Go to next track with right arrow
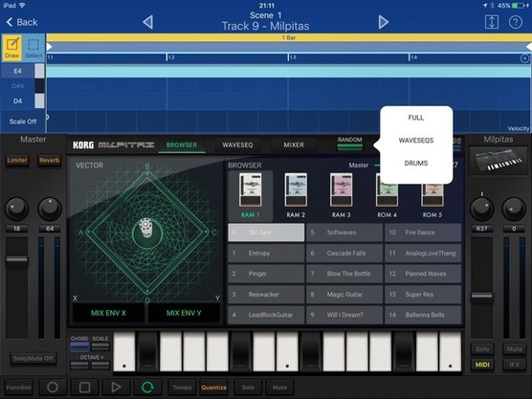Screen dimensions: 532x399 [383, 22]
